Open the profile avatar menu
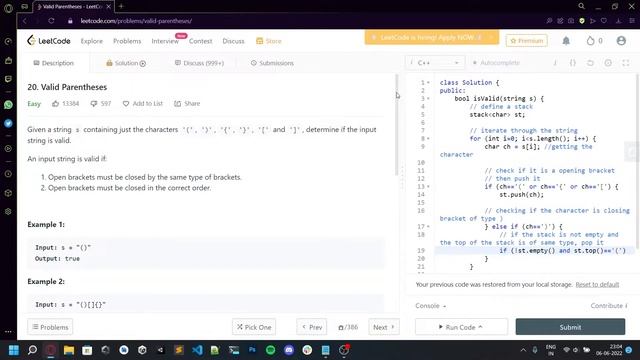This screenshot has height=360, width=640. pos(621,40)
